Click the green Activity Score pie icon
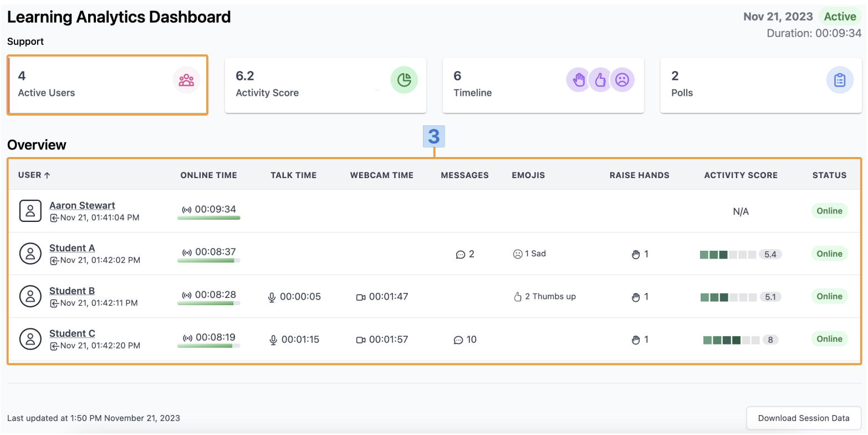 click(x=404, y=80)
